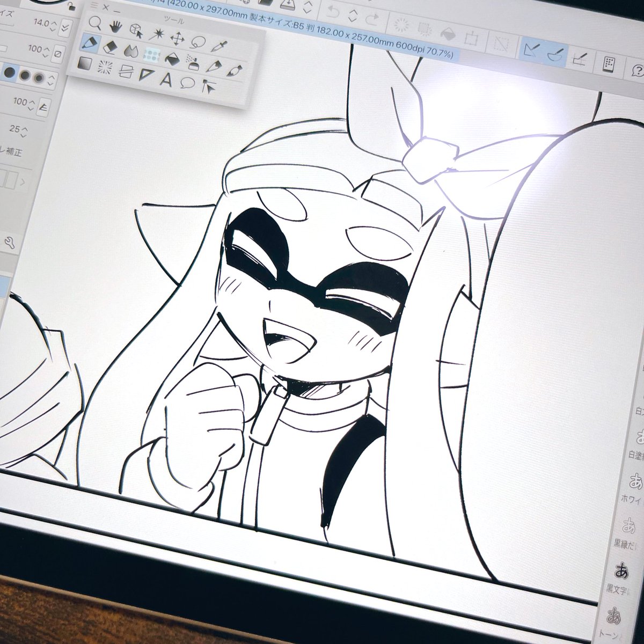Select the Hand move tool

click(x=115, y=26)
